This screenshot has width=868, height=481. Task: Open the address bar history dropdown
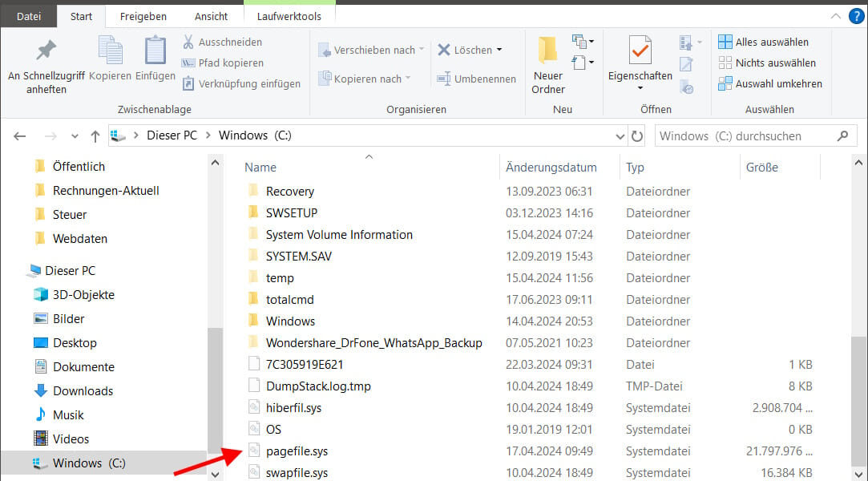[620, 136]
